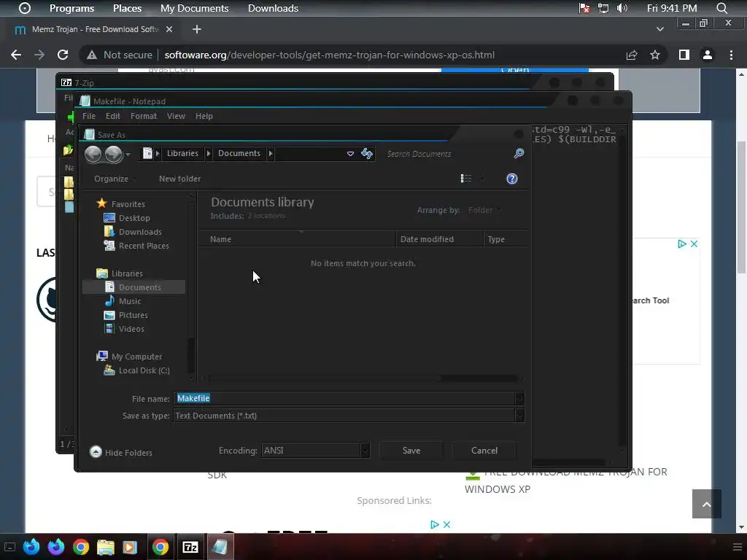
Task: Click scroll-to-top arrow button on webpage
Action: 706,504
